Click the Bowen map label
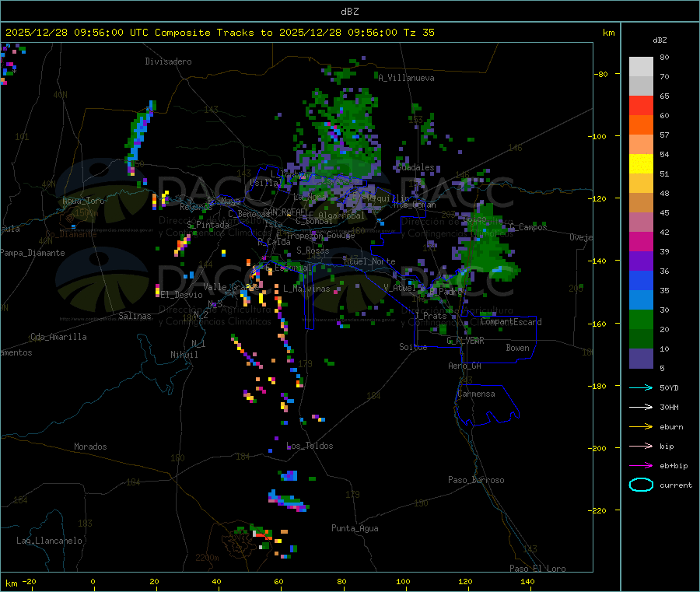Screen dimensions: 700x592 (x=518, y=348)
